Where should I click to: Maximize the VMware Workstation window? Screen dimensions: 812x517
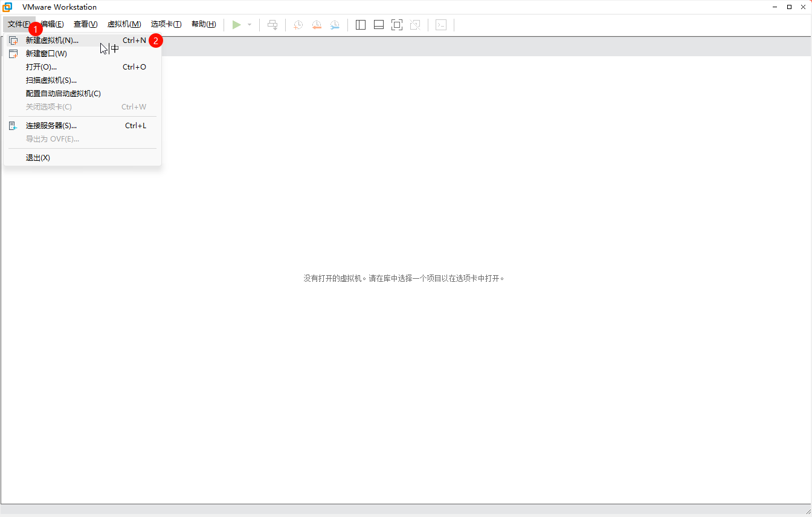(x=789, y=7)
